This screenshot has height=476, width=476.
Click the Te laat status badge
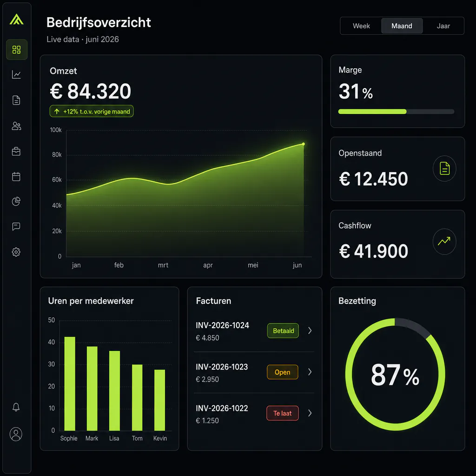282,413
